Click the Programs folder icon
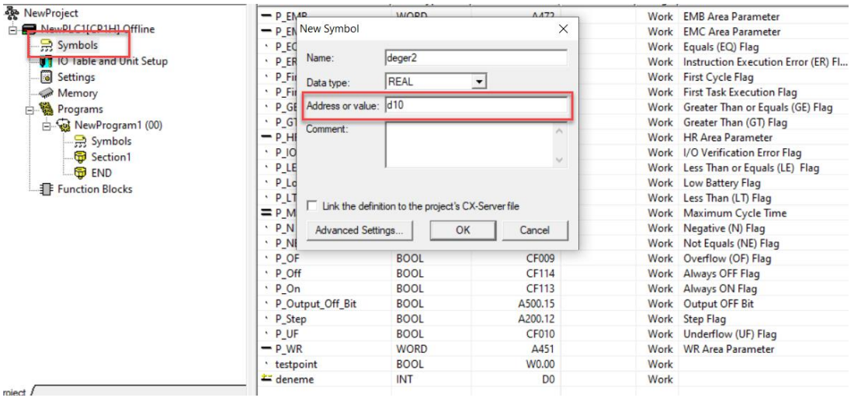Viewport: 868px width, 408px height. 46,109
